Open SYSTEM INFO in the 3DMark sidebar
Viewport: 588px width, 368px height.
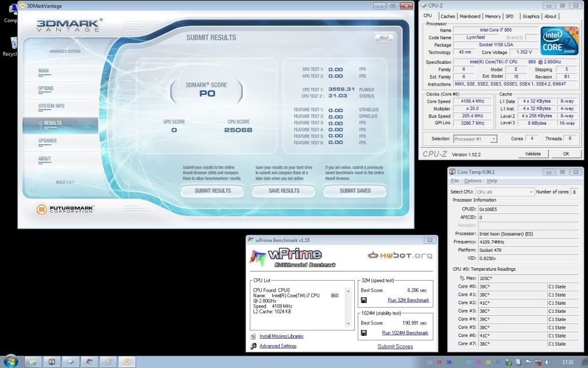pyautogui.click(x=51, y=106)
